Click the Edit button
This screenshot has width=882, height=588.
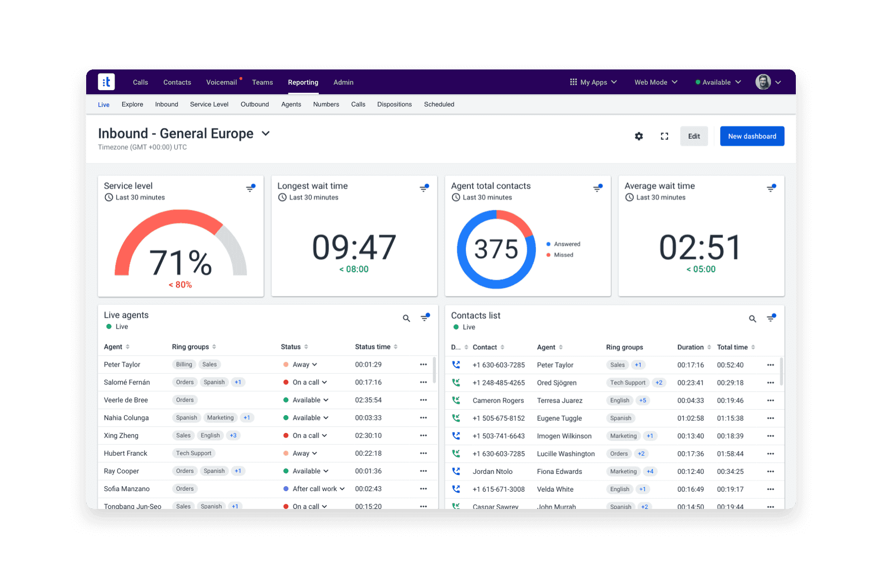[693, 136]
